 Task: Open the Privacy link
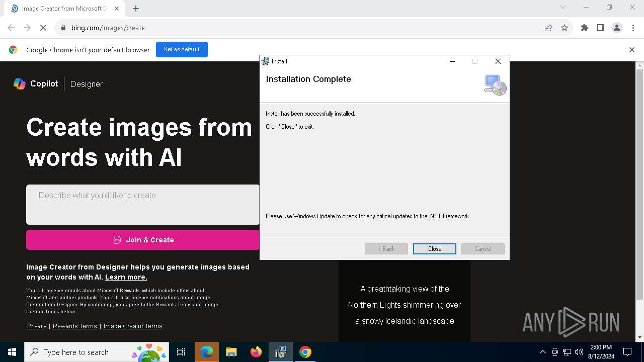click(x=37, y=326)
